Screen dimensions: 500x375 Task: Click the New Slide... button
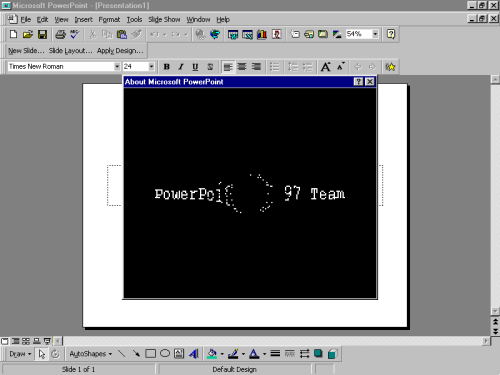[x=26, y=51]
